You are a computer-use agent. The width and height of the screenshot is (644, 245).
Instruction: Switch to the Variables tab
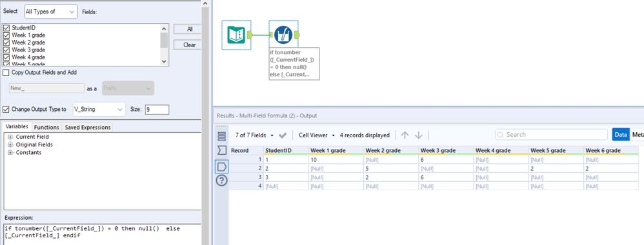coord(17,127)
